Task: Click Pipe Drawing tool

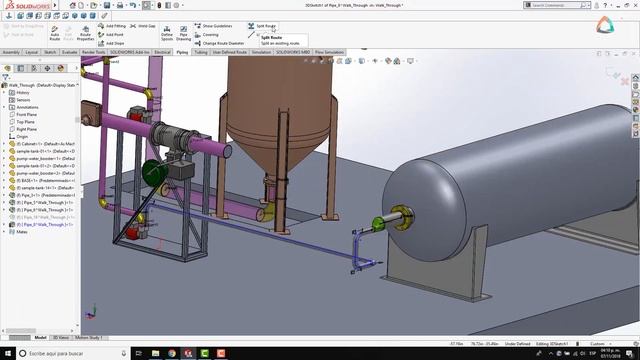Action: [183, 33]
